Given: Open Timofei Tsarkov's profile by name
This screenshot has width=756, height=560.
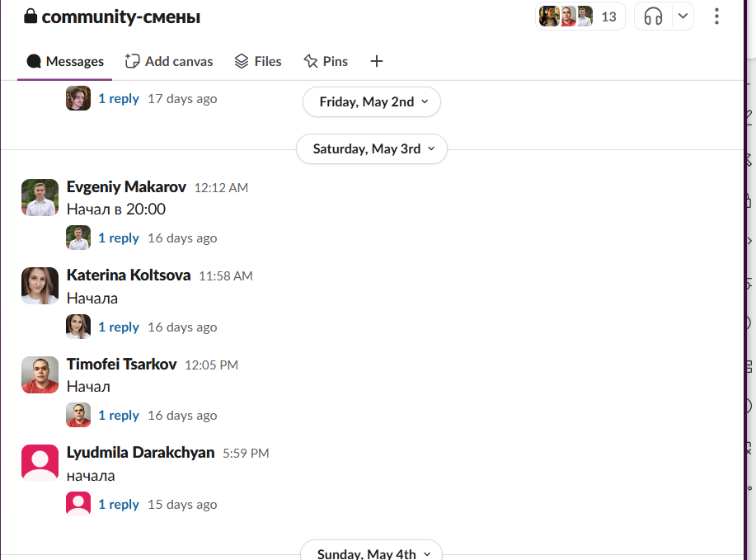Looking at the screenshot, I should pos(121,365).
